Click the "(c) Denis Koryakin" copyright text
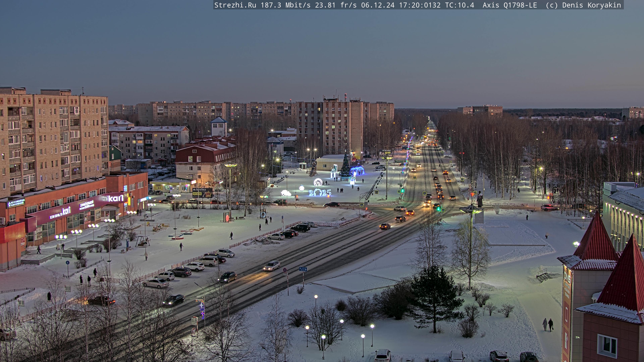This screenshot has width=644, height=362. (x=583, y=5)
